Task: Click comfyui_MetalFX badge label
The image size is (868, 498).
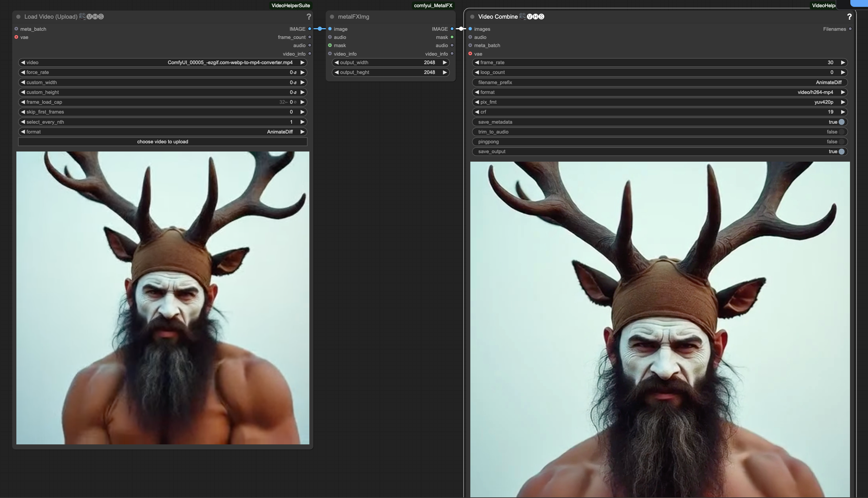Action: [433, 6]
